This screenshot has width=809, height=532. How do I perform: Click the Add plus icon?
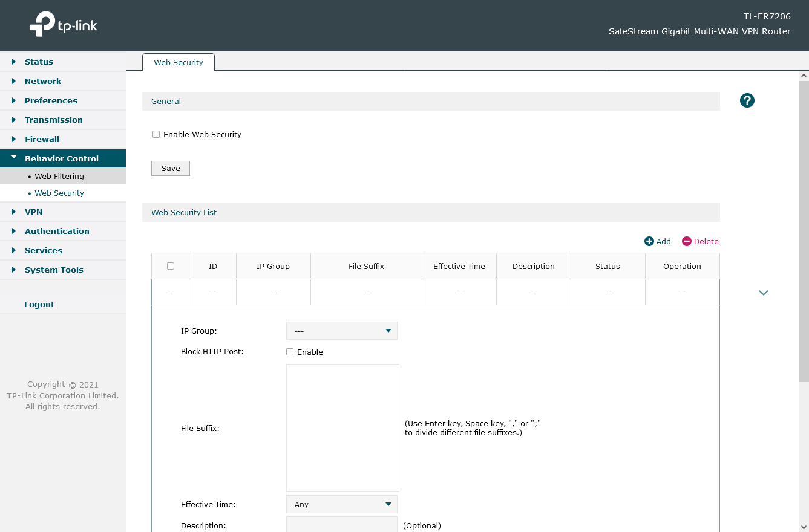point(649,241)
